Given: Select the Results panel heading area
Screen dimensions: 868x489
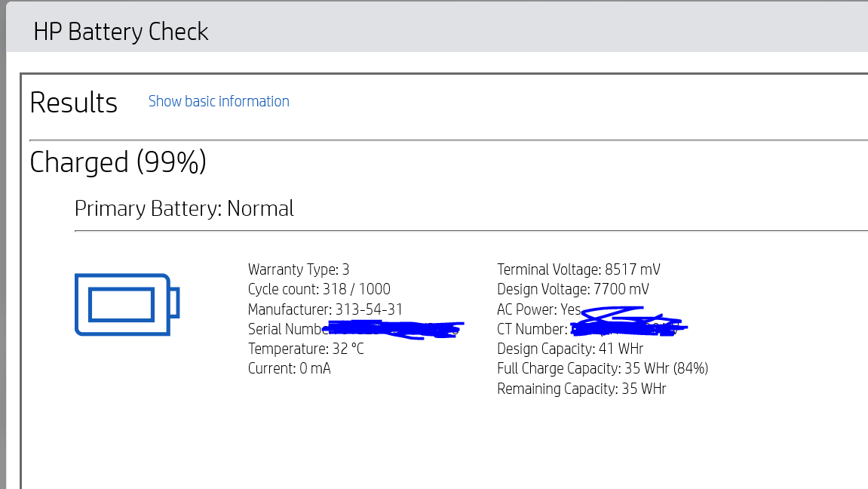Looking at the screenshot, I should coord(73,101).
